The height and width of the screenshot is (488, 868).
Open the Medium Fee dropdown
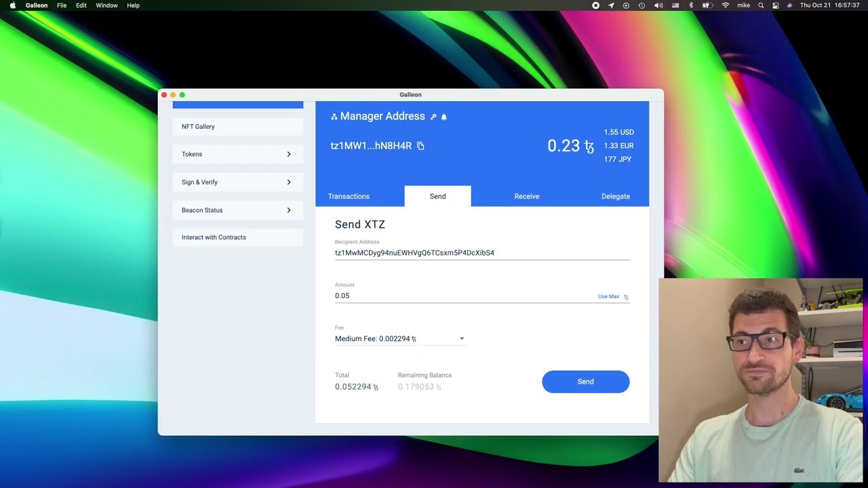tap(400, 338)
